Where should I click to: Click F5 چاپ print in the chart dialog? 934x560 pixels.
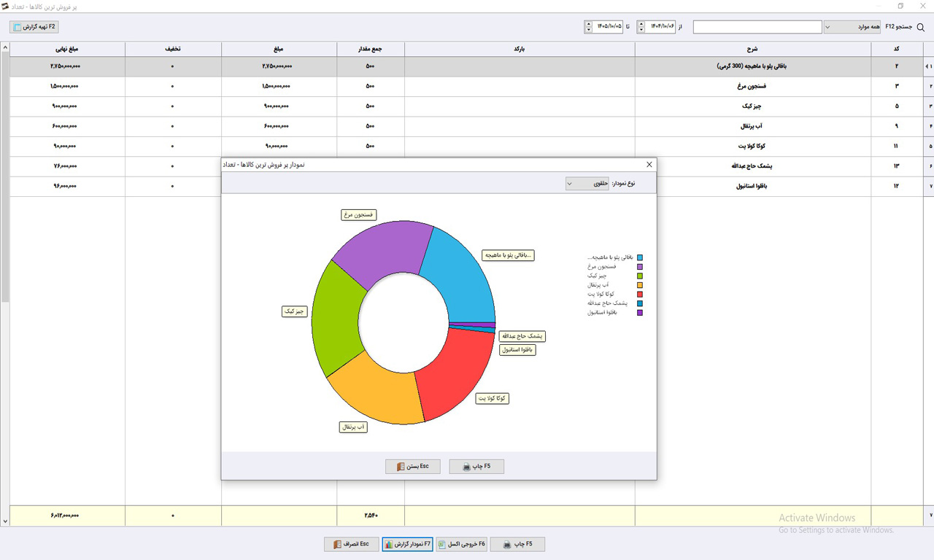point(476,467)
